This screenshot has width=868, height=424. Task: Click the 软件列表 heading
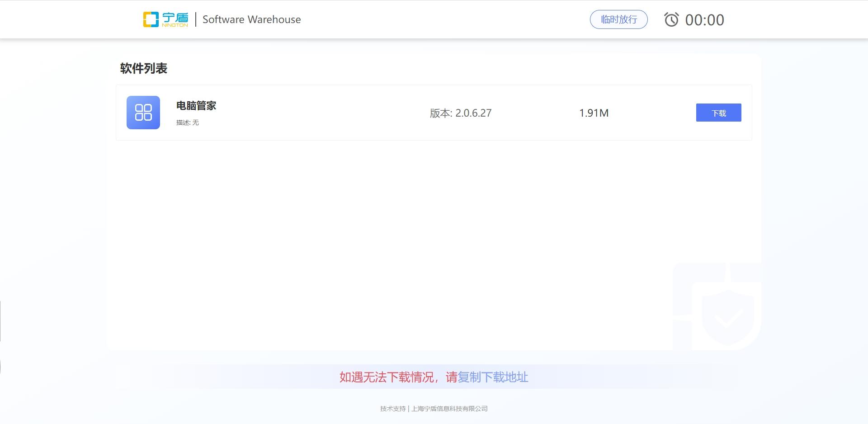(144, 68)
